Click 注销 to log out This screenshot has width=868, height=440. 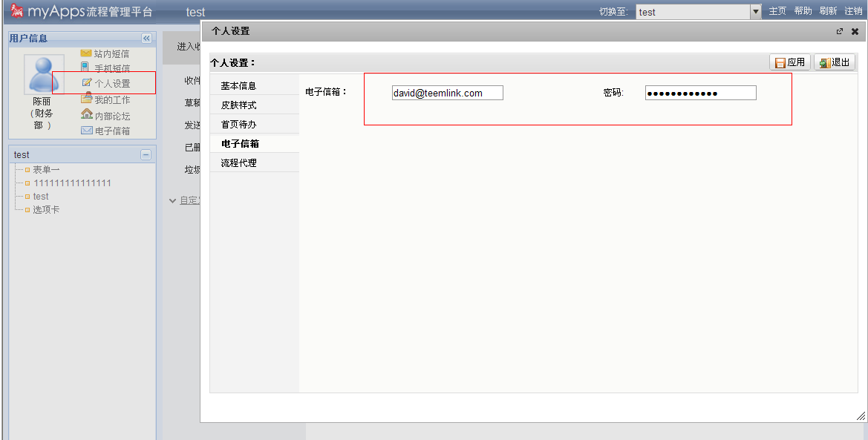pos(853,11)
